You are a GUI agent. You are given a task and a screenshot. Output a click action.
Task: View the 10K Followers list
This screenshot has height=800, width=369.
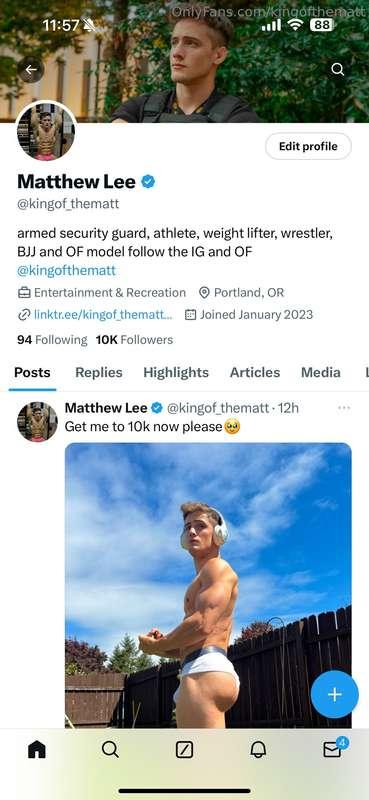[134, 340]
